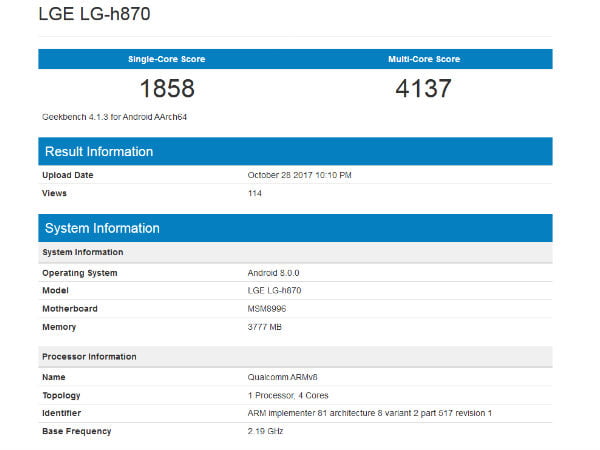600x450 pixels.
Task: Select the 'Motherboard' row label
Action: click(x=70, y=308)
